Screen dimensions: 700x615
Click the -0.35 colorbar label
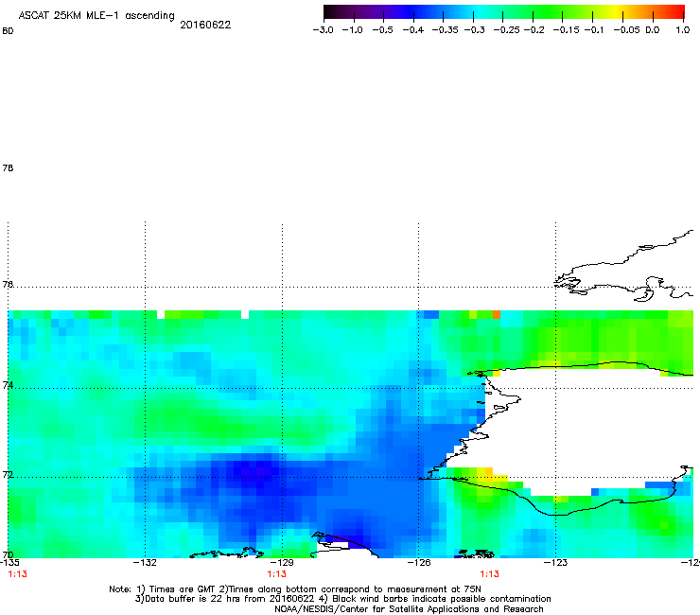(x=446, y=30)
